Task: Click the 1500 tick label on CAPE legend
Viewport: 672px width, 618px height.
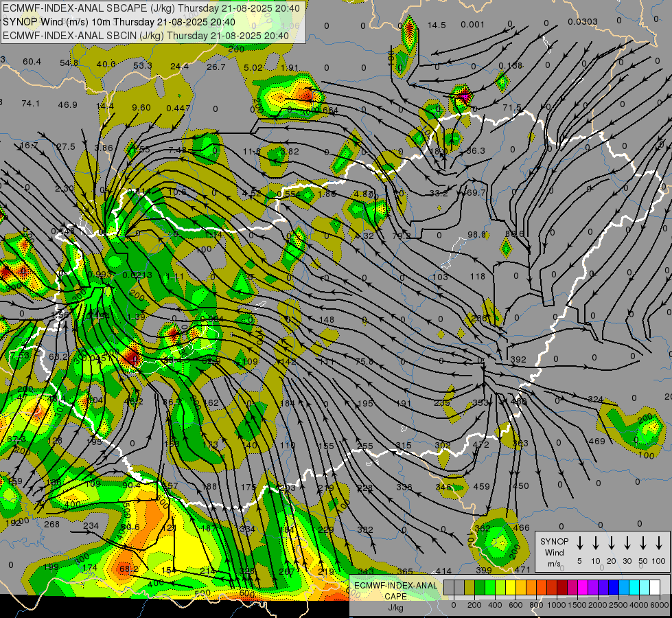Action: tap(577, 605)
